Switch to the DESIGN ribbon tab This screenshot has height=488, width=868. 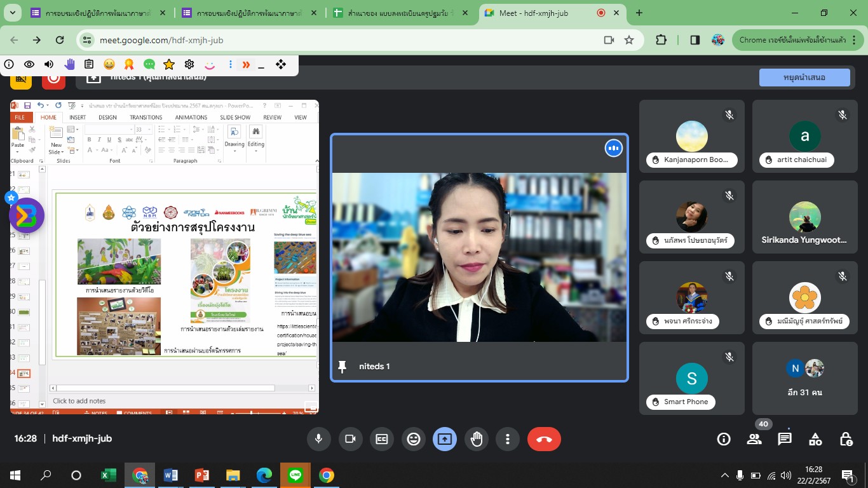point(107,118)
